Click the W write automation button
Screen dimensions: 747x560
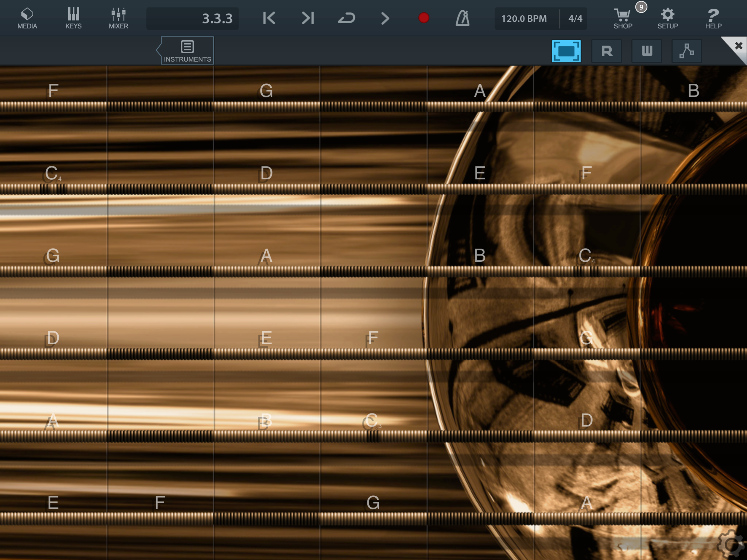[x=647, y=51]
